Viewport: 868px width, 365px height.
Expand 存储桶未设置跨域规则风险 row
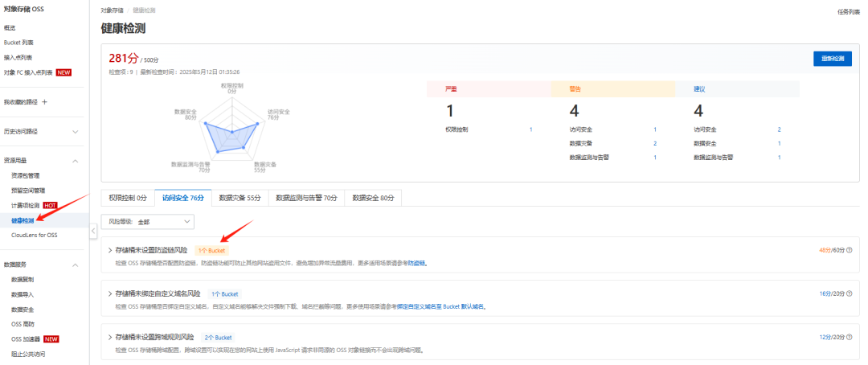110,337
